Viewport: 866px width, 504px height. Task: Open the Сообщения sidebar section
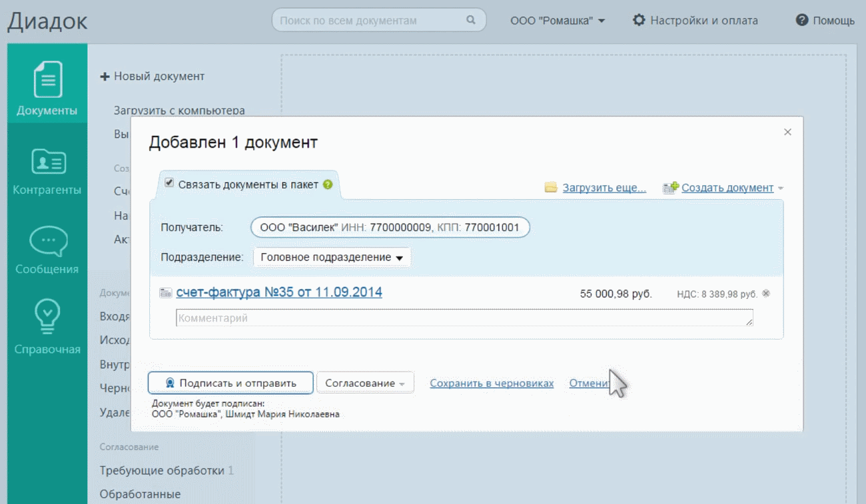(x=47, y=250)
